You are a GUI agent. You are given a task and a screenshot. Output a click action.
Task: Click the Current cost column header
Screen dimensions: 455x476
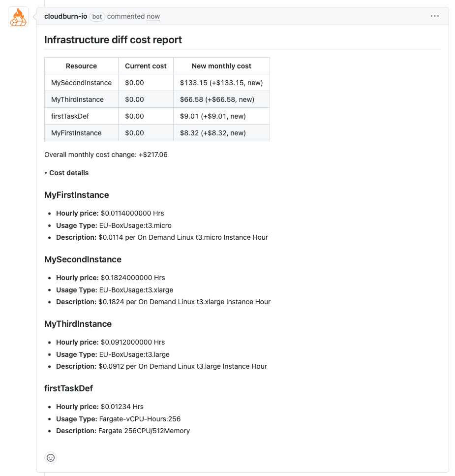(146, 65)
